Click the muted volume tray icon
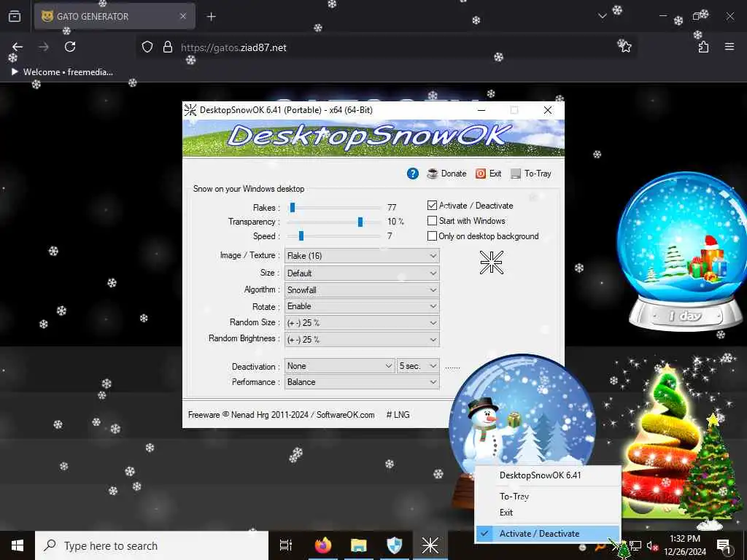This screenshot has height=560, width=747. [x=652, y=545]
